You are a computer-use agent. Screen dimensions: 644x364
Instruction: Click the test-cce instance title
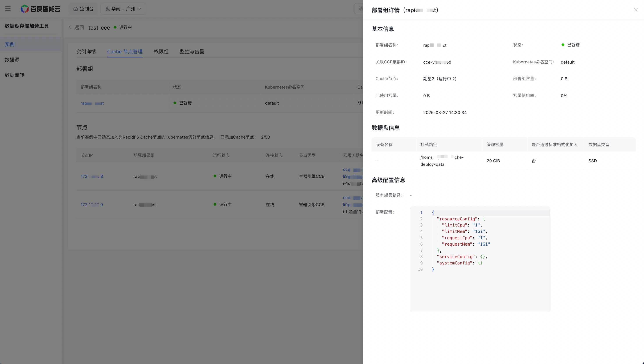tap(99, 27)
